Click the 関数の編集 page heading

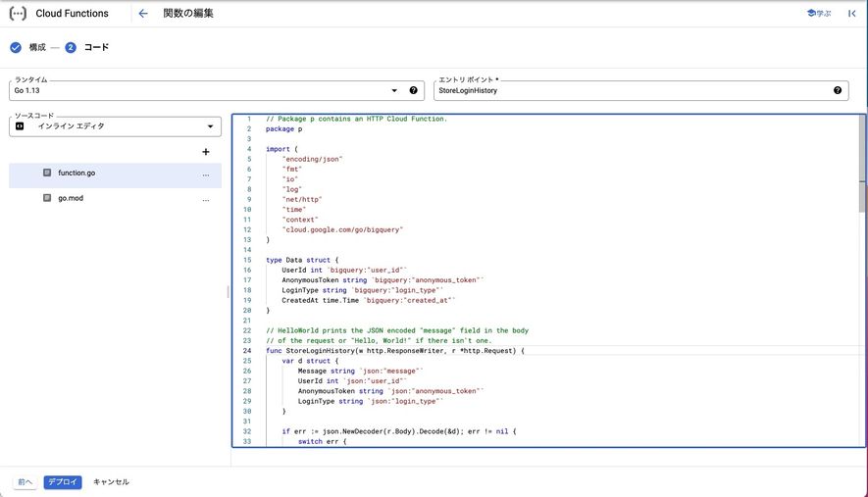(x=188, y=14)
